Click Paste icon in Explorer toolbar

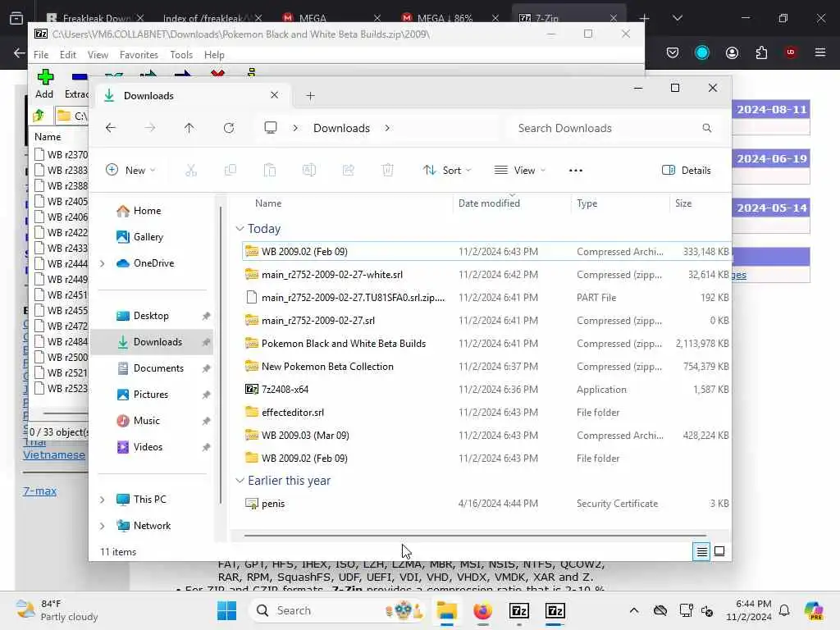(x=269, y=171)
